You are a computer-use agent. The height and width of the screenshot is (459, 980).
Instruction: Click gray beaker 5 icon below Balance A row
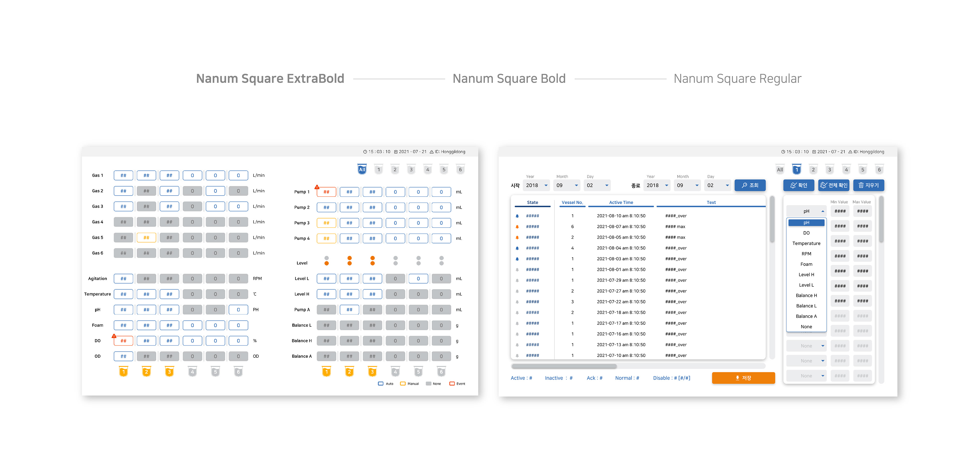[419, 371]
